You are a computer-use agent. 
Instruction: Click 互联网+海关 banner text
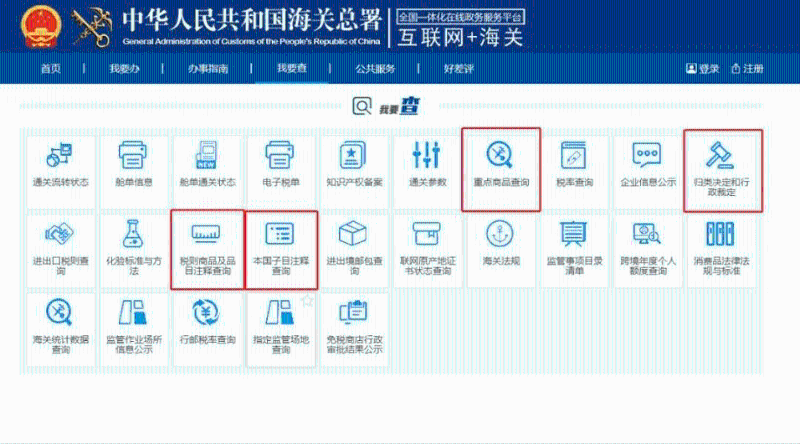click(x=460, y=37)
